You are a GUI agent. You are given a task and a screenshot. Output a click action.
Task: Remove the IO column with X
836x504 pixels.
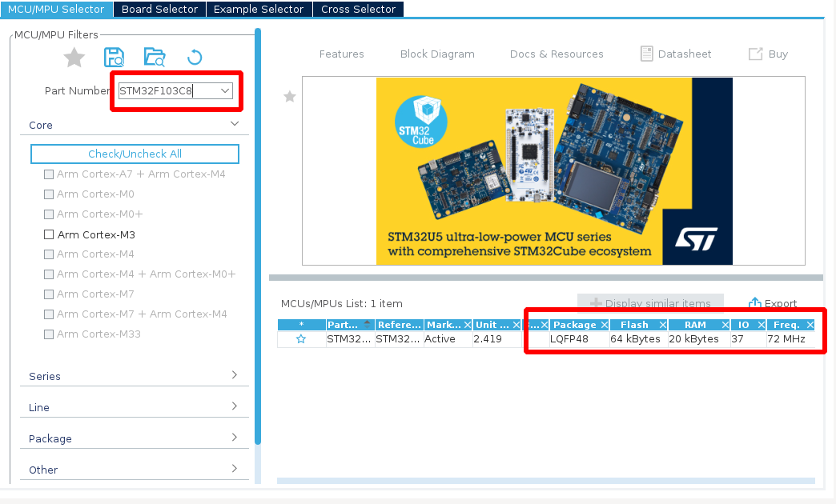pos(762,325)
